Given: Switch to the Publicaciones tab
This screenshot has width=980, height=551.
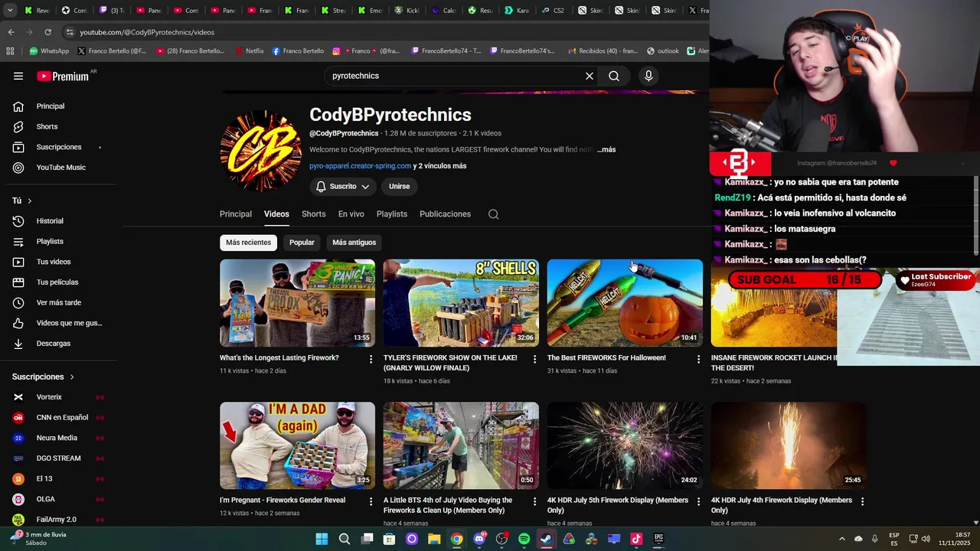Looking at the screenshot, I should point(445,214).
